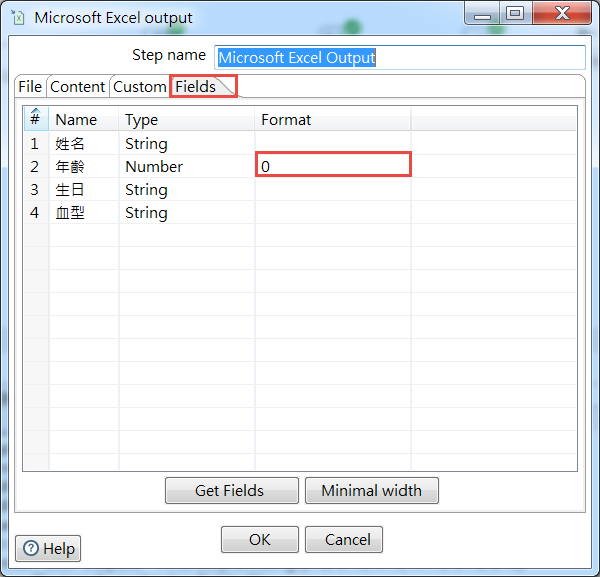Screen dimensions: 600x577
Task: Open the Custom tab
Action: click(x=140, y=86)
